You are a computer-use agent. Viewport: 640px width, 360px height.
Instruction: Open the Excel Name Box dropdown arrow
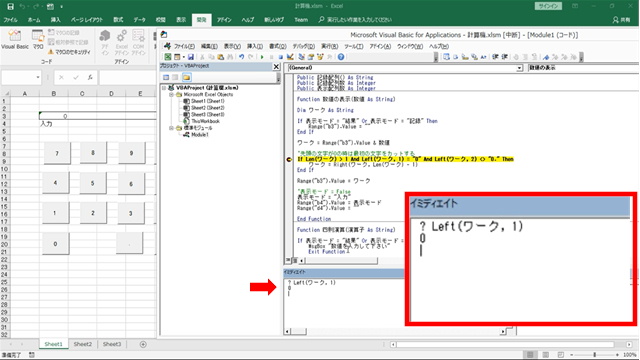(x=38, y=77)
